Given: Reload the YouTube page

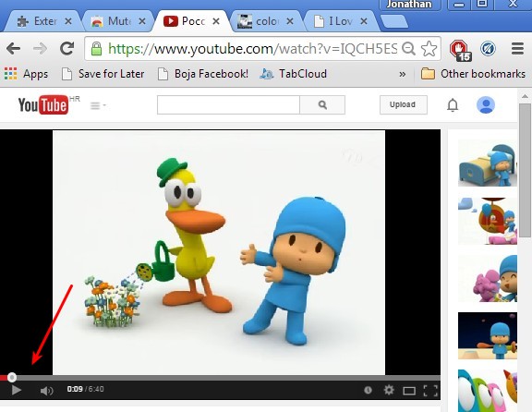Looking at the screenshot, I should [66, 49].
